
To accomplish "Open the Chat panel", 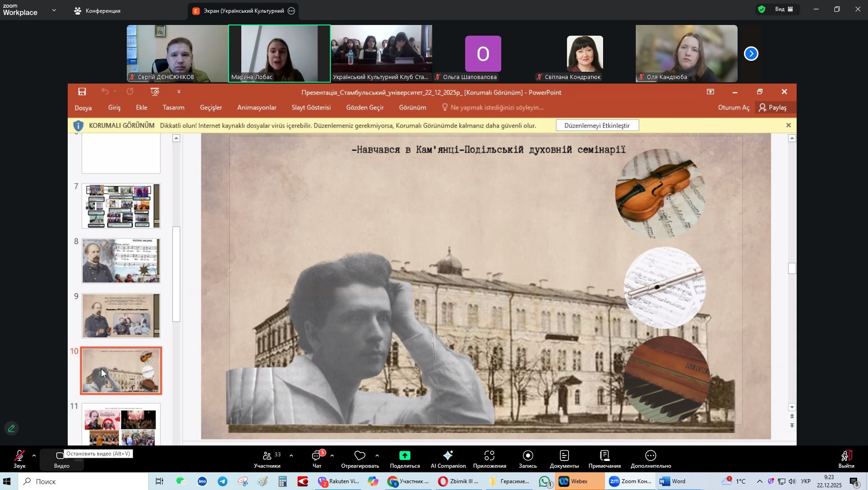I will click(317, 459).
